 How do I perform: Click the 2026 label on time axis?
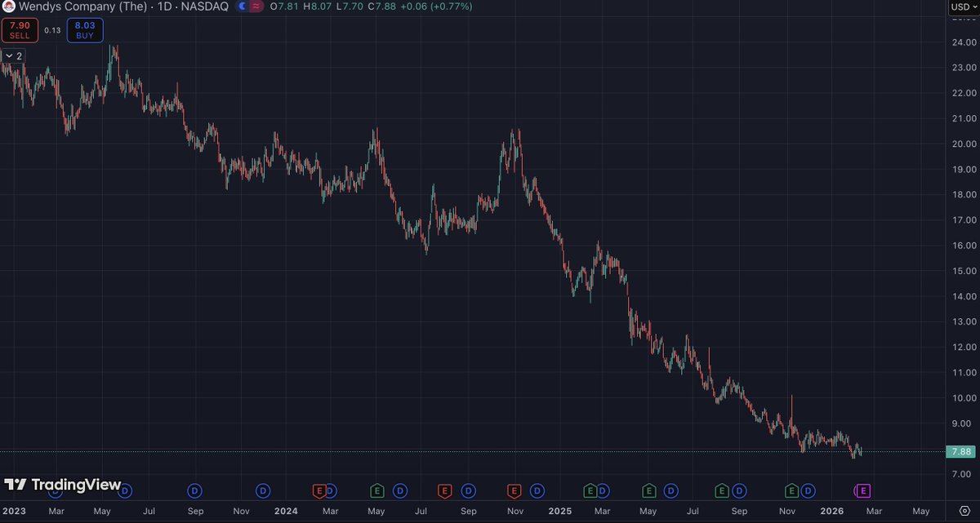click(832, 511)
